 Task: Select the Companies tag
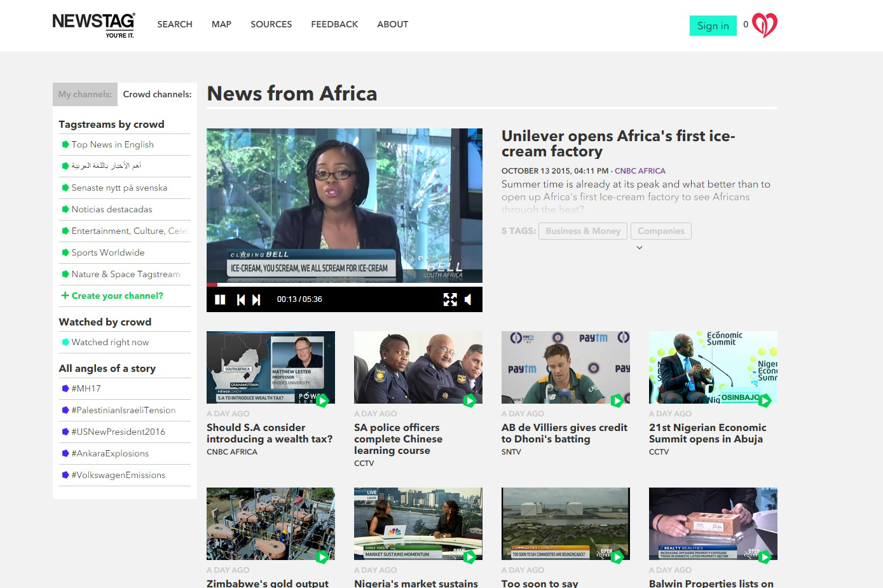pyautogui.click(x=661, y=231)
